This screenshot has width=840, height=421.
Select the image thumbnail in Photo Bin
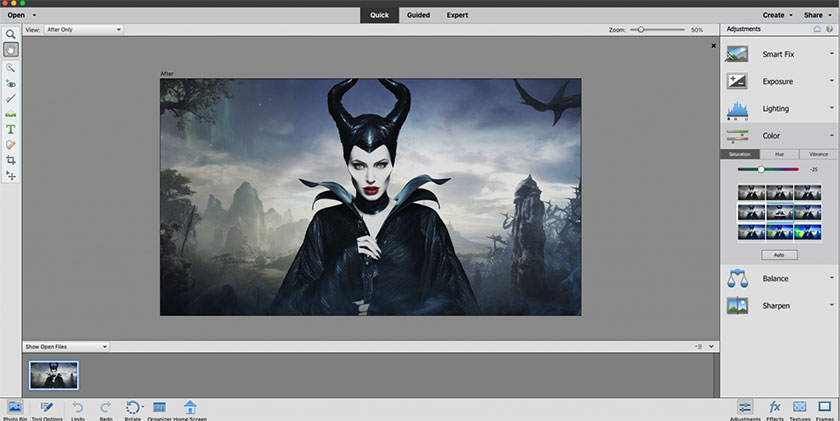[x=54, y=375]
